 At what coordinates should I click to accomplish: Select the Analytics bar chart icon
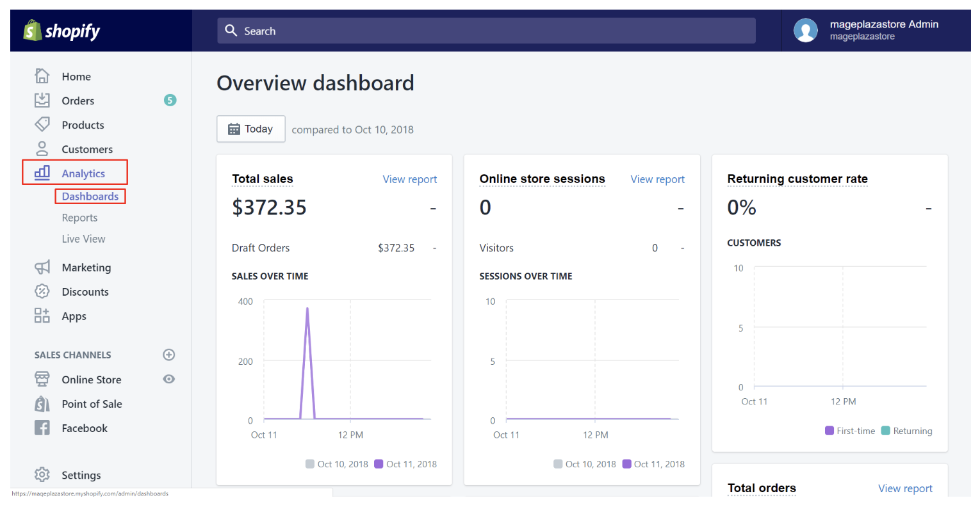coord(42,173)
